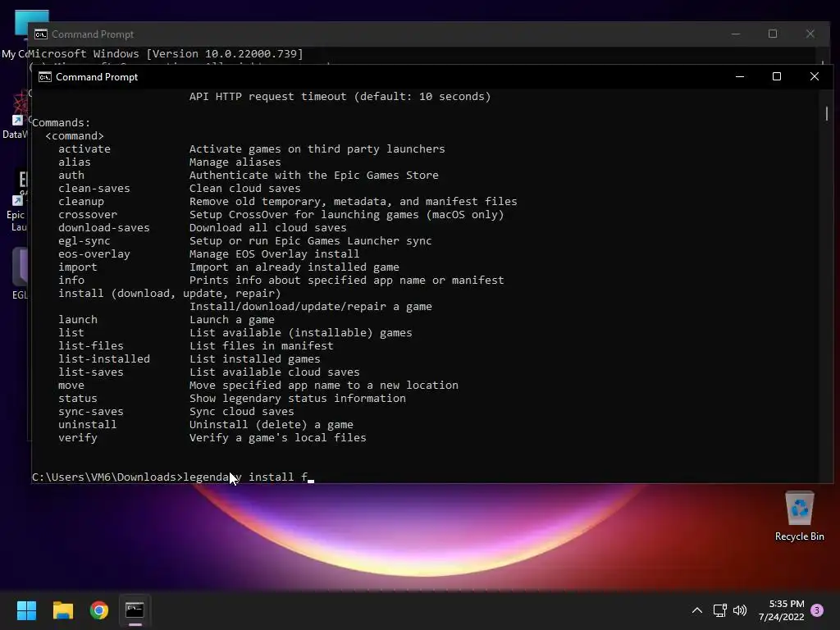Viewport: 840px width, 630px height.
Task: Click the 'list-files' command text
Action: pyautogui.click(x=91, y=345)
